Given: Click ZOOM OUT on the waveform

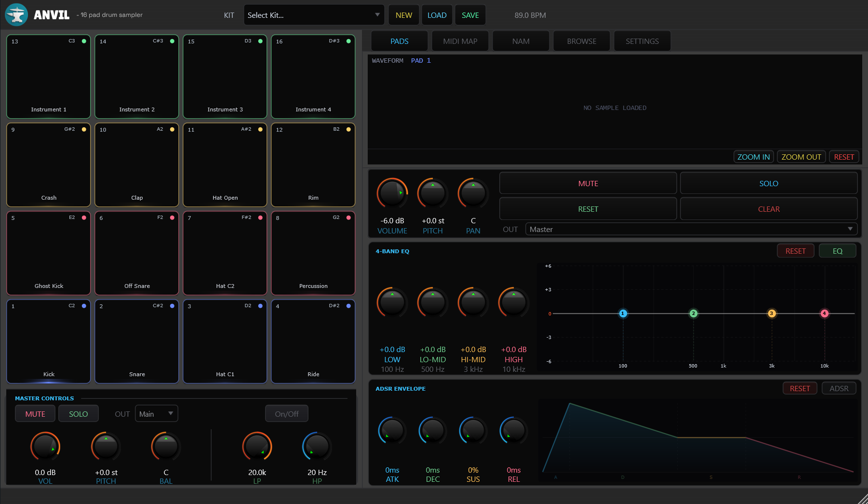Looking at the screenshot, I should (x=801, y=157).
